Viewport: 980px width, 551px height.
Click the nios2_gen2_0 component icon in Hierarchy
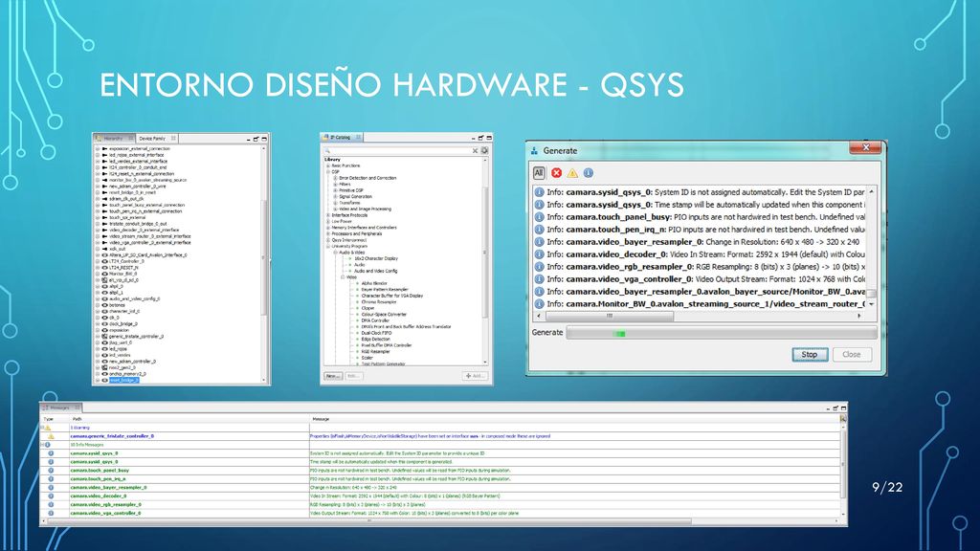click(x=105, y=367)
